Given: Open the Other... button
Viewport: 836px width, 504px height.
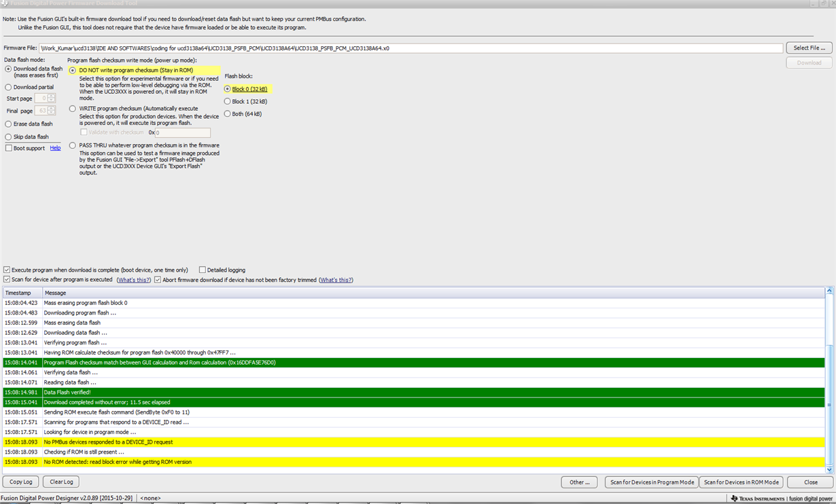Looking at the screenshot, I should pos(579,482).
